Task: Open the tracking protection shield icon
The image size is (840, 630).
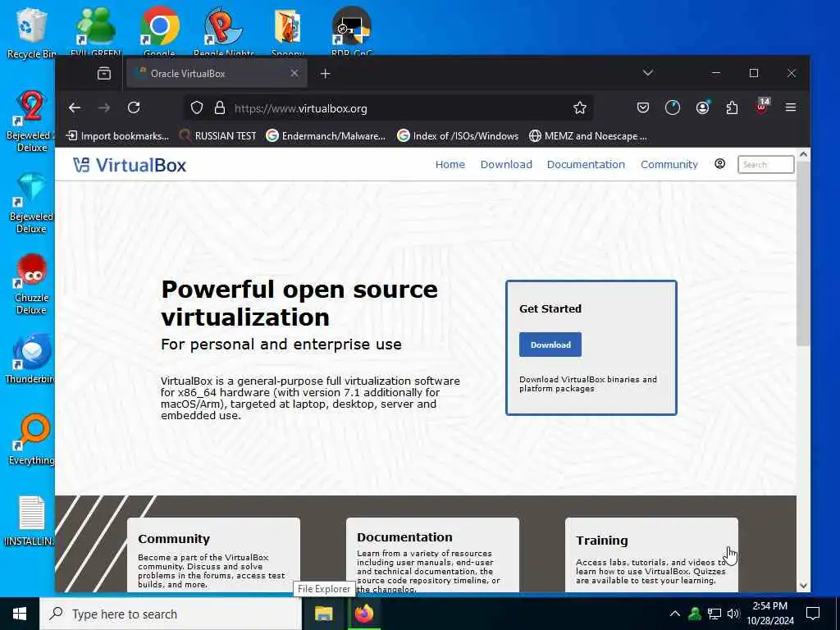Action: pyautogui.click(x=197, y=108)
